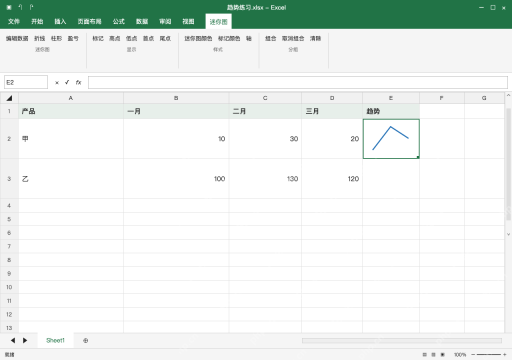Choose the 盈亏 sparkline type
Viewport: 512px width, 360px height.
[73, 39]
